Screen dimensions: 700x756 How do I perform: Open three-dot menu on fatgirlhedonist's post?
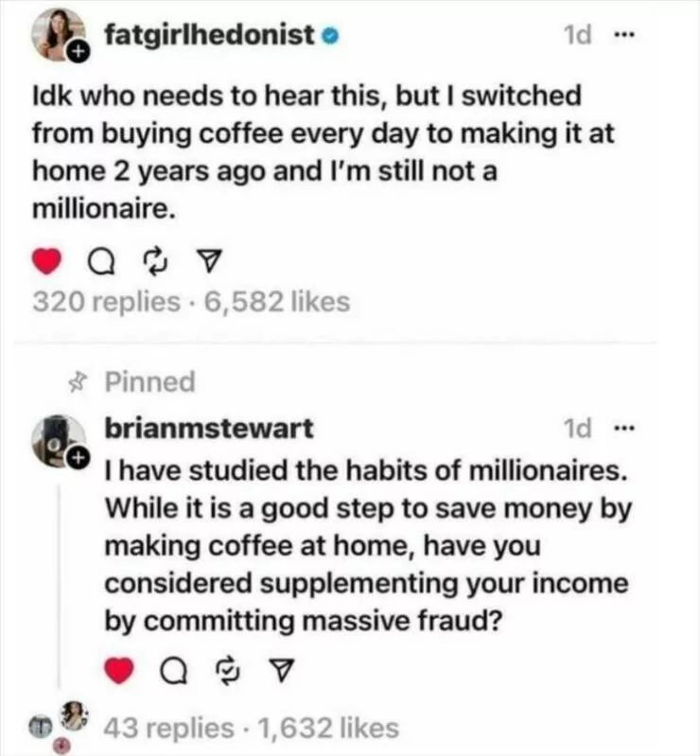621,35
